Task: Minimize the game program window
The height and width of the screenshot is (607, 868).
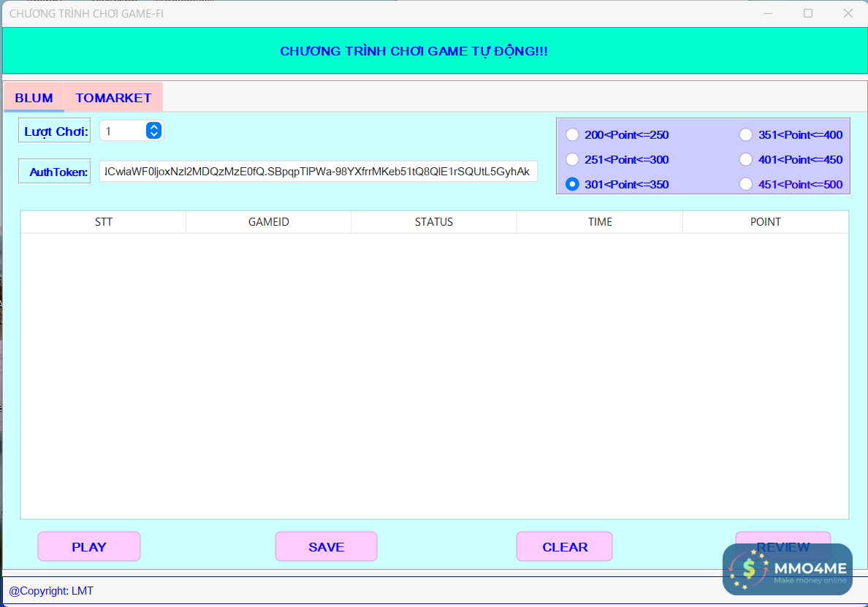Action: pos(768,13)
